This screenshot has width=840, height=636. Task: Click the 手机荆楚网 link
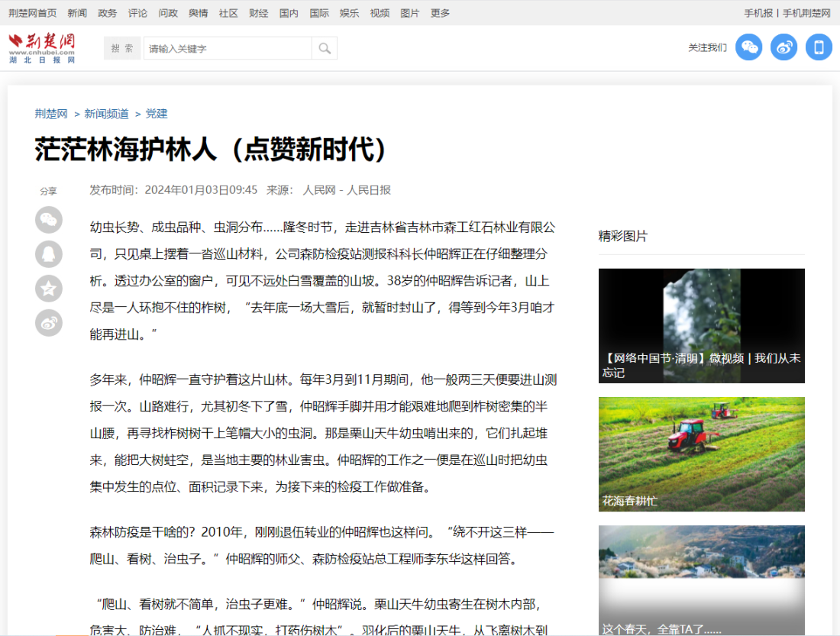(x=806, y=13)
